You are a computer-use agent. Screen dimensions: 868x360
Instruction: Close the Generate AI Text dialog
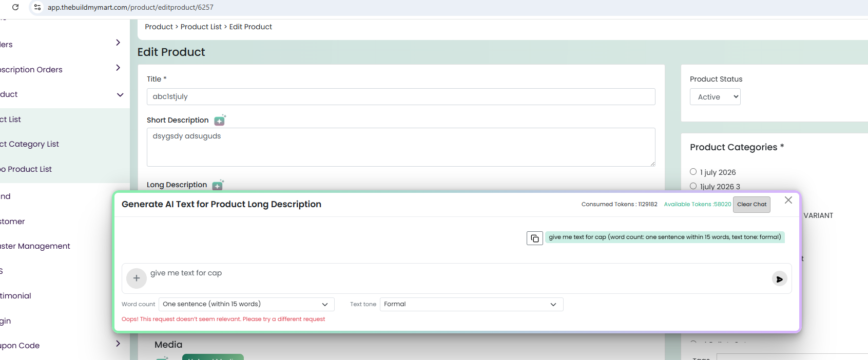click(x=788, y=200)
